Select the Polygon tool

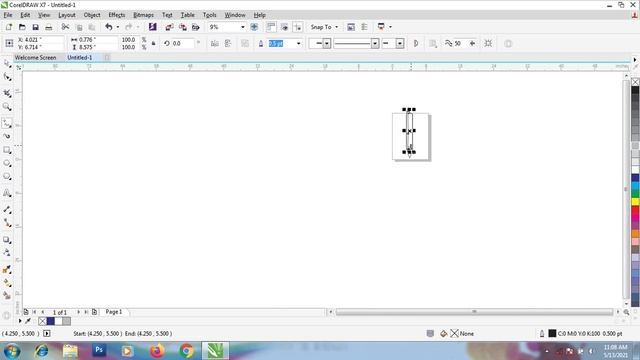[7, 177]
